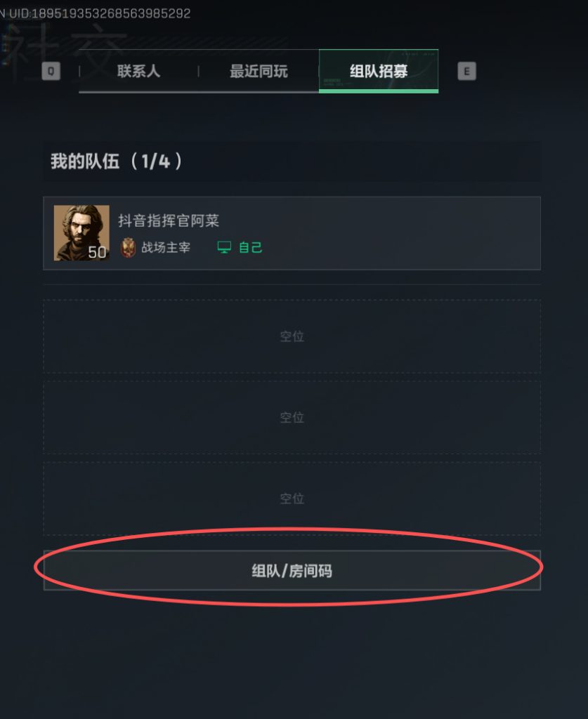588x719 pixels.
Task: Click the level 50 badge on the avatar
Action: (97, 252)
